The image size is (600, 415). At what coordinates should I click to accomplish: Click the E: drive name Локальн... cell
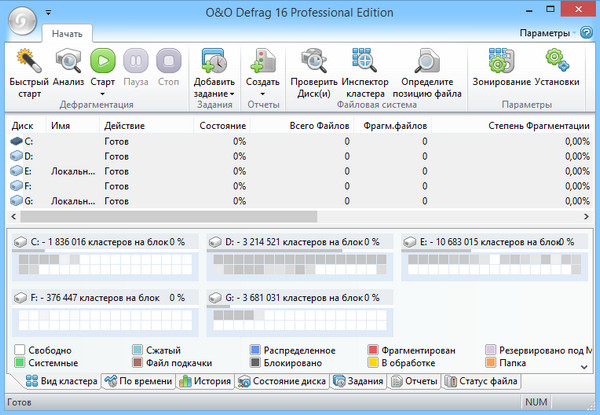73,171
